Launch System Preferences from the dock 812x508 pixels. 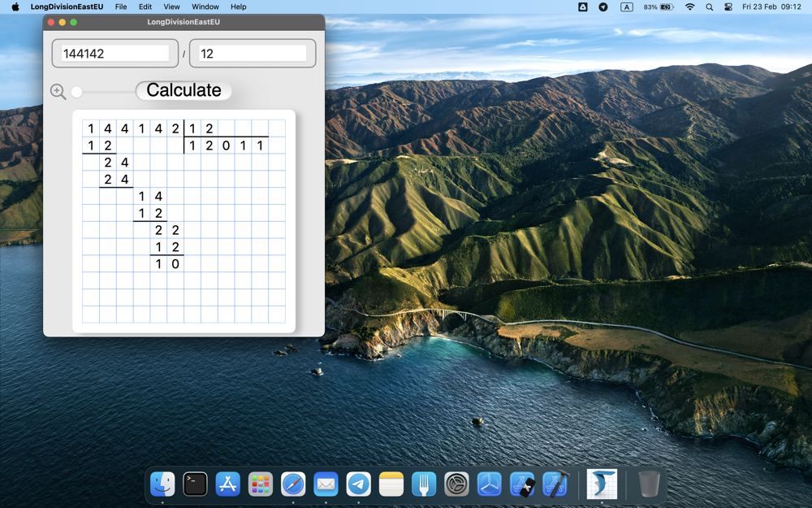point(456,484)
